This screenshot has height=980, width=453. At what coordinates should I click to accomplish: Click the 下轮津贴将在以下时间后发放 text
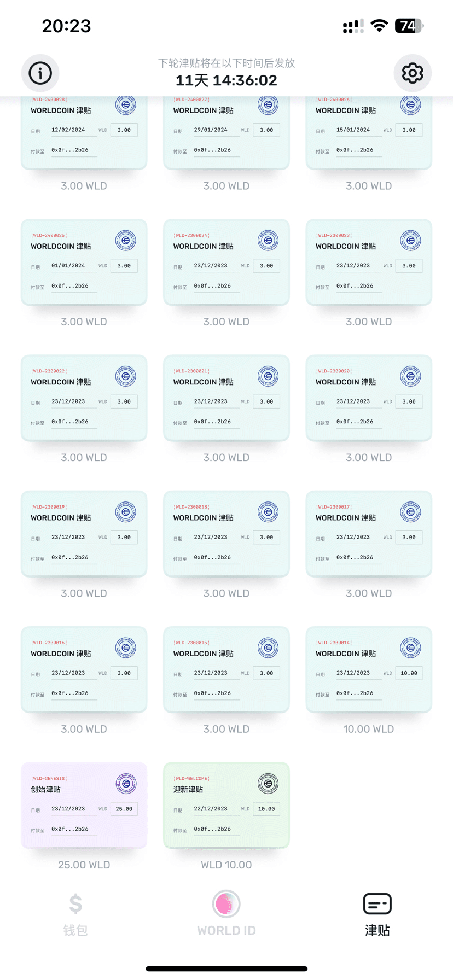pos(226,63)
